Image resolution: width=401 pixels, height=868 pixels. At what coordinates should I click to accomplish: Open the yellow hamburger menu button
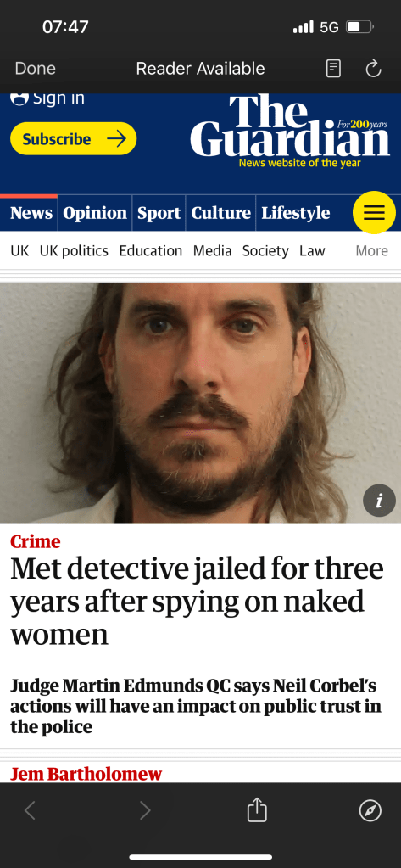tap(374, 213)
